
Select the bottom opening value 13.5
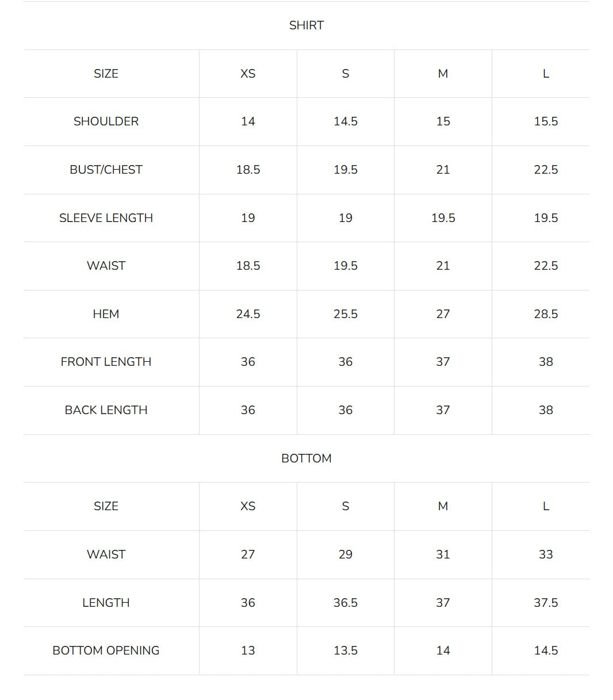(x=346, y=651)
